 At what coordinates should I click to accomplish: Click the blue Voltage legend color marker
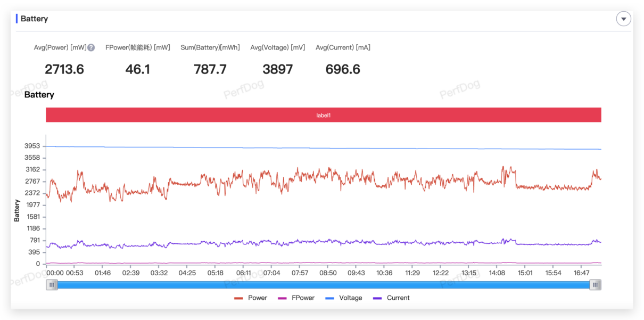click(329, 298)
